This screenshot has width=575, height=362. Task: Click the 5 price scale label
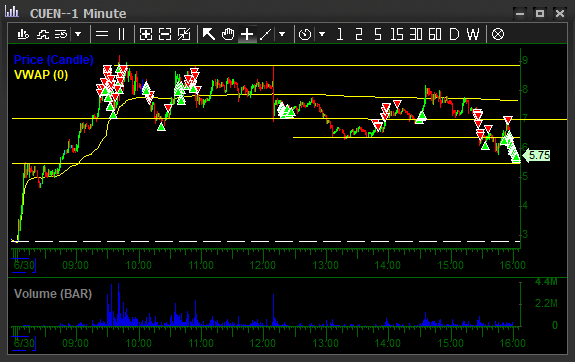coord(525,176)
